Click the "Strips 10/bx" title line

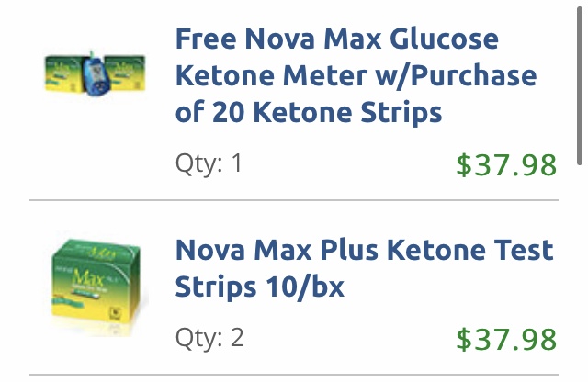(x=259, y=286)
